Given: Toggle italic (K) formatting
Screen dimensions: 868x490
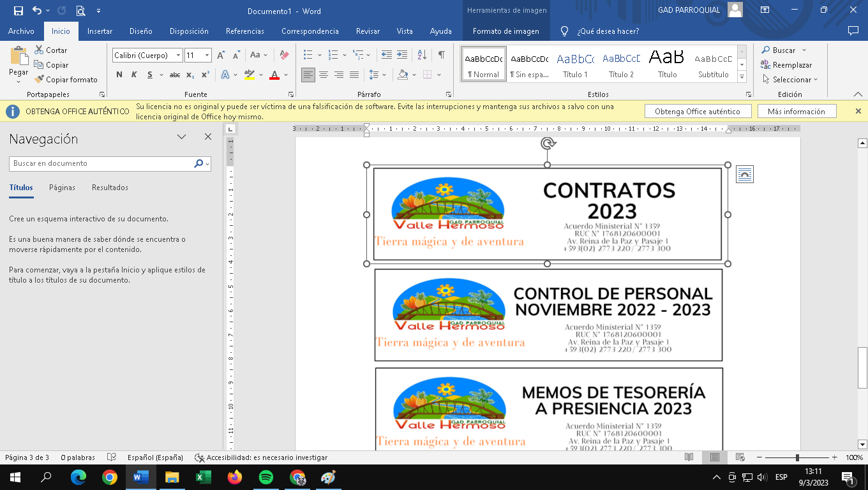Looking at the screenshot, I should (134, 75).
